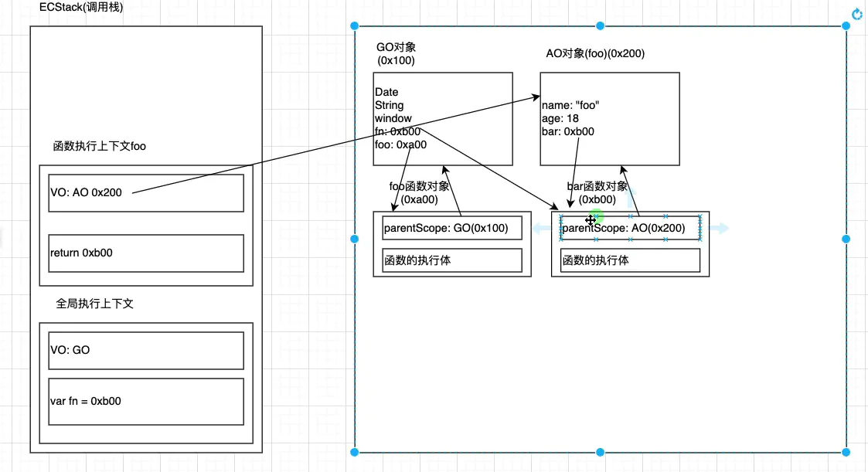Click the AO object box containing name: "foo"
868x472 pixels.
[609, 118]
